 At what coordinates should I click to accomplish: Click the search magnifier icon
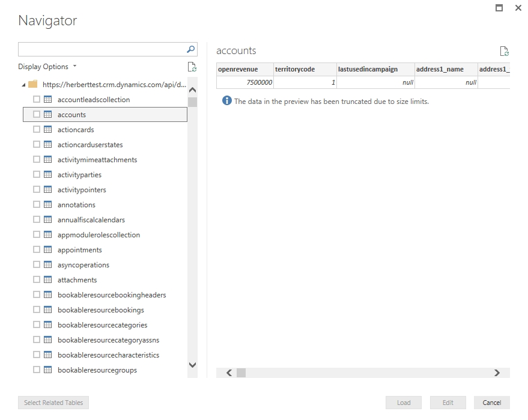pyautogui.click(x=190, y=49)
